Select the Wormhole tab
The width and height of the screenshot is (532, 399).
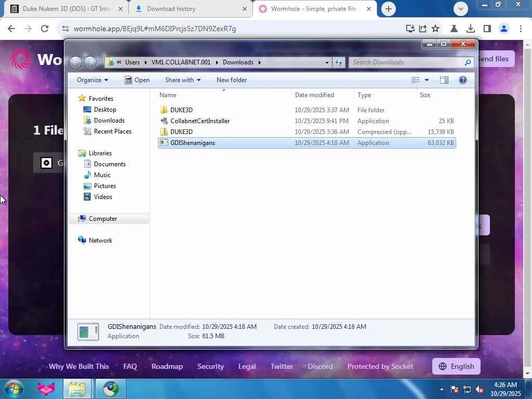[314, 9]
